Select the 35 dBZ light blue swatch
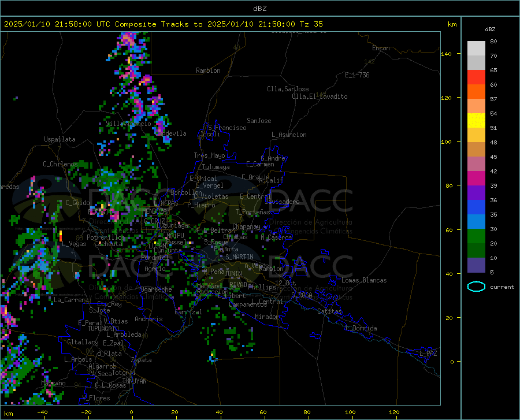 (x=476, y=222)
